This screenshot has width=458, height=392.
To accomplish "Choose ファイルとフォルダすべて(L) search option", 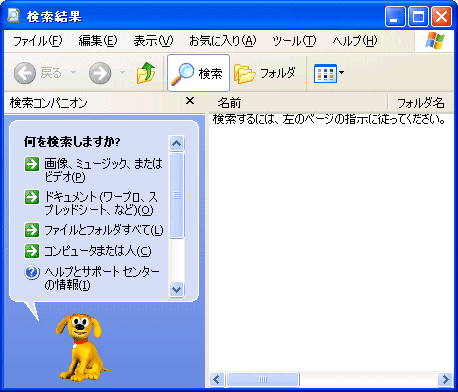I will click(x=104, y=230).
